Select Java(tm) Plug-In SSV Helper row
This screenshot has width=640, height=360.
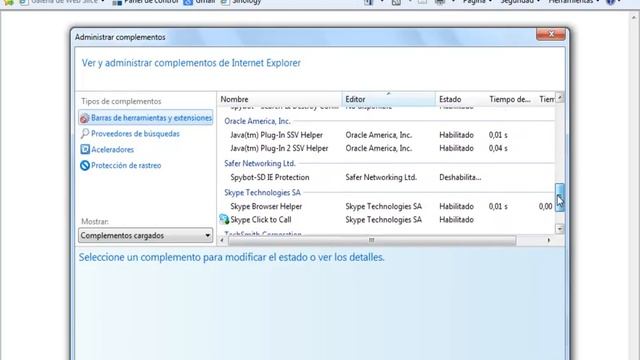386,135
